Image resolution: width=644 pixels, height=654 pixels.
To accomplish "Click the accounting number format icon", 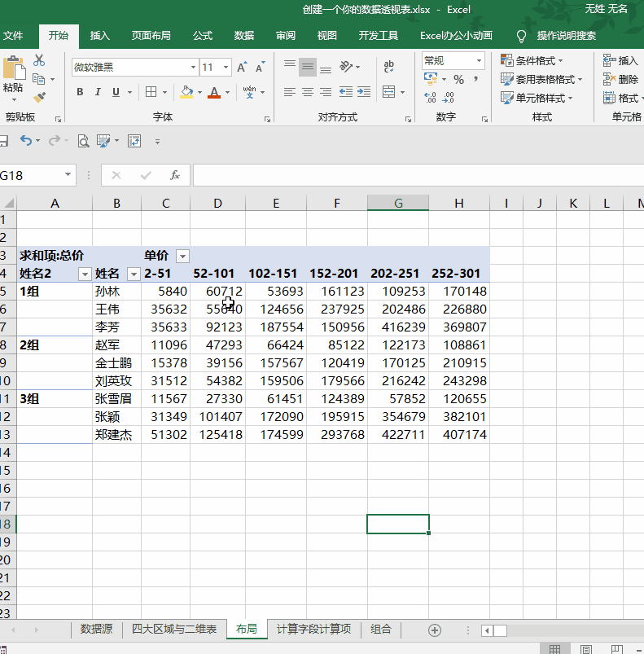I will [x=431, y=79].
